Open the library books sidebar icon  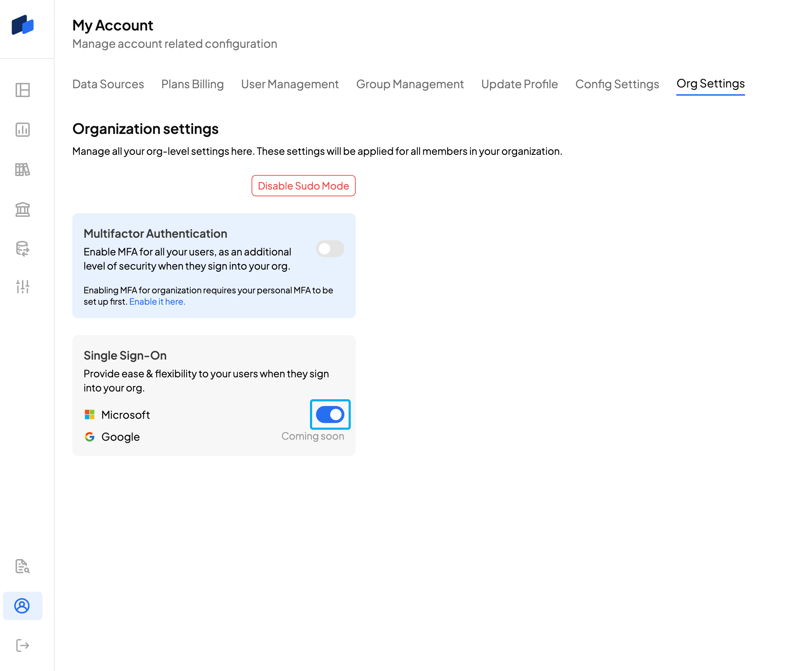point(22,169)
